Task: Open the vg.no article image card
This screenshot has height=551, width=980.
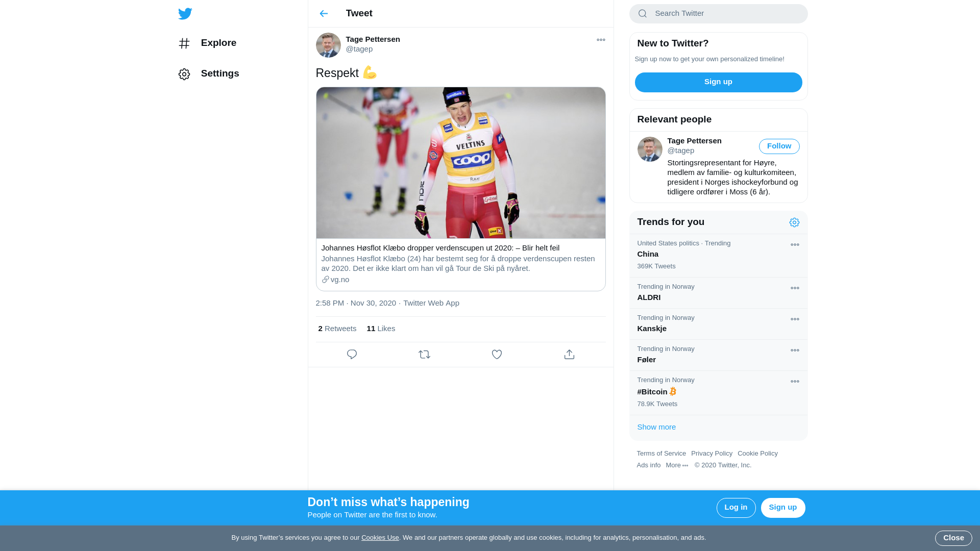Action: (460, 163)
